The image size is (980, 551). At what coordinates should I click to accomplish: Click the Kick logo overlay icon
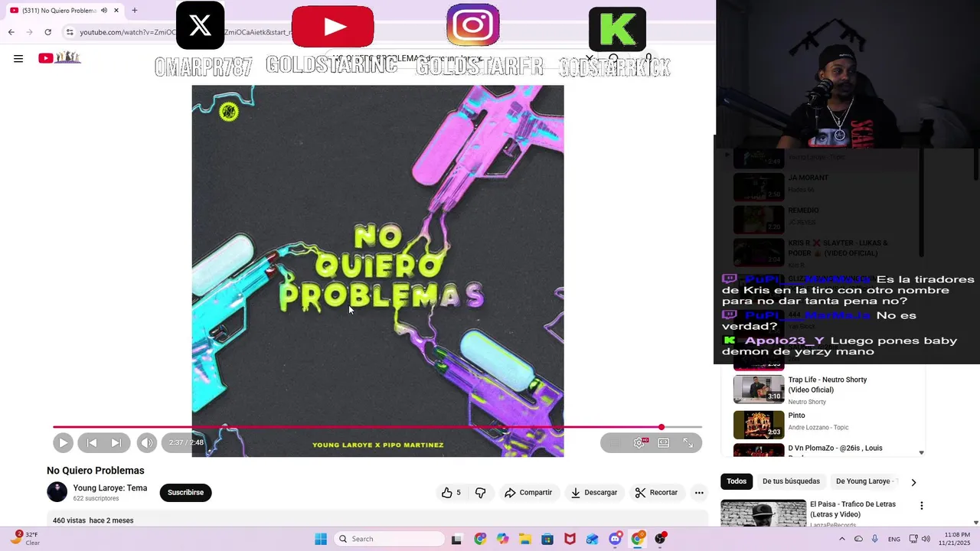[617, 29]
